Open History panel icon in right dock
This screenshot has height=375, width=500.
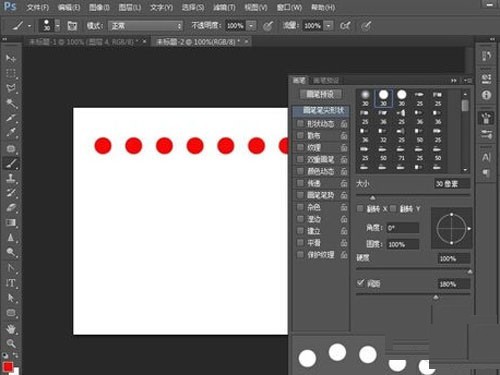click(x=486, y=56)
